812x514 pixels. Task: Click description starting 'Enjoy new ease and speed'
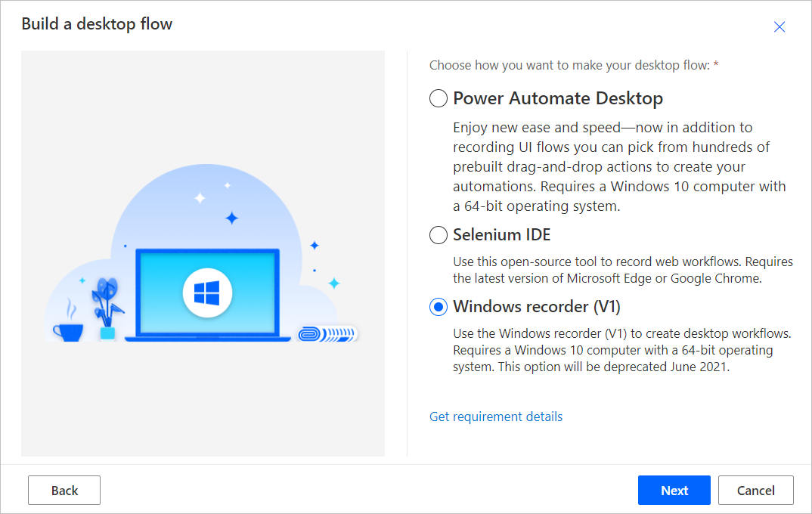pyautogui.click(x=619, y=167)
